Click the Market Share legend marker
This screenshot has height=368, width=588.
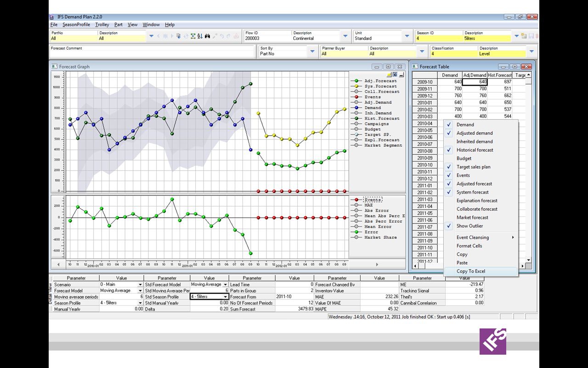point(356,237)
